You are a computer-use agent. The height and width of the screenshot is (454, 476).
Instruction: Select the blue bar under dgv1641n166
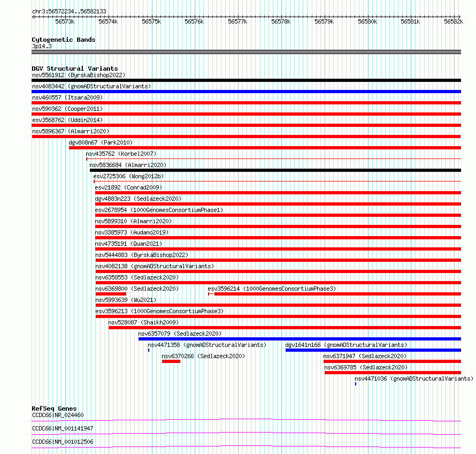point(373,350)
